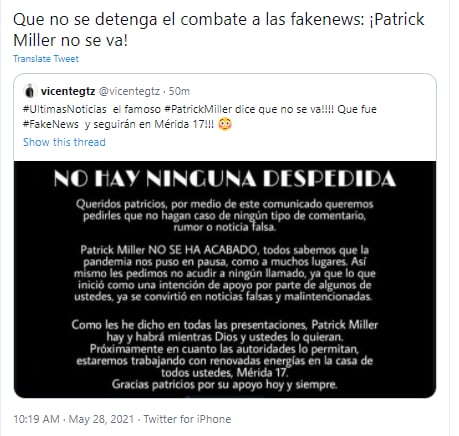The height and width of the screenshot is (436, 459).
Task: Open the #FakeNews hashtag
Action: pyautogui.click(x=51, y=124)
